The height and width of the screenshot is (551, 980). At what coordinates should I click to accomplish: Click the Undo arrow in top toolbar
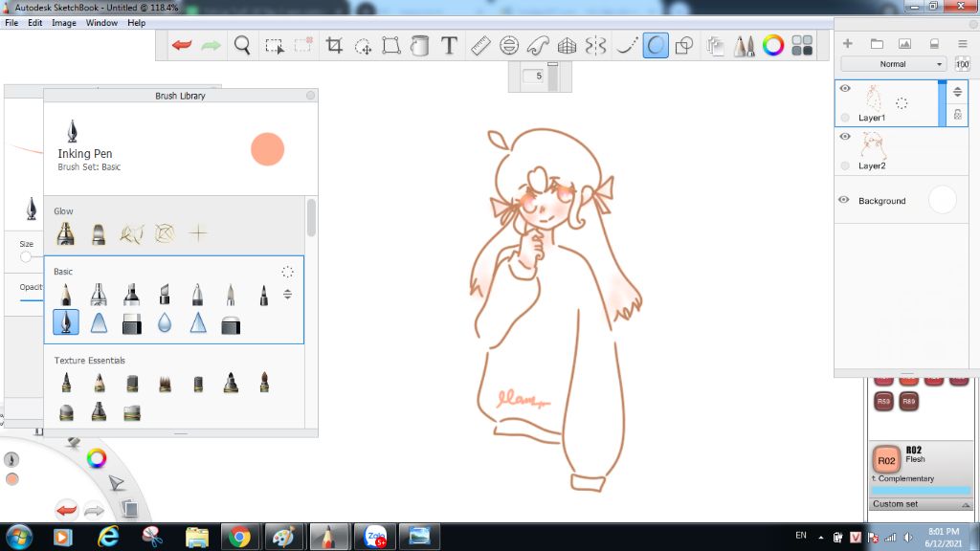182,45
